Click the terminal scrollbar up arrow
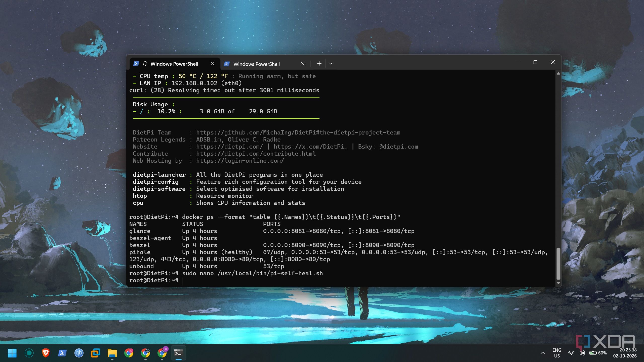This screenshot has height=362, width=644. (x=558, y=73)
